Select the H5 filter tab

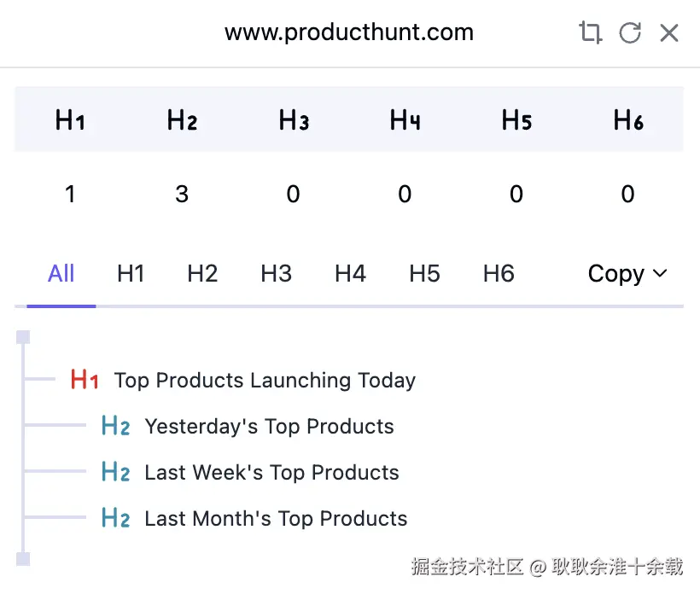pyautogui.click(x=424, y=274)
